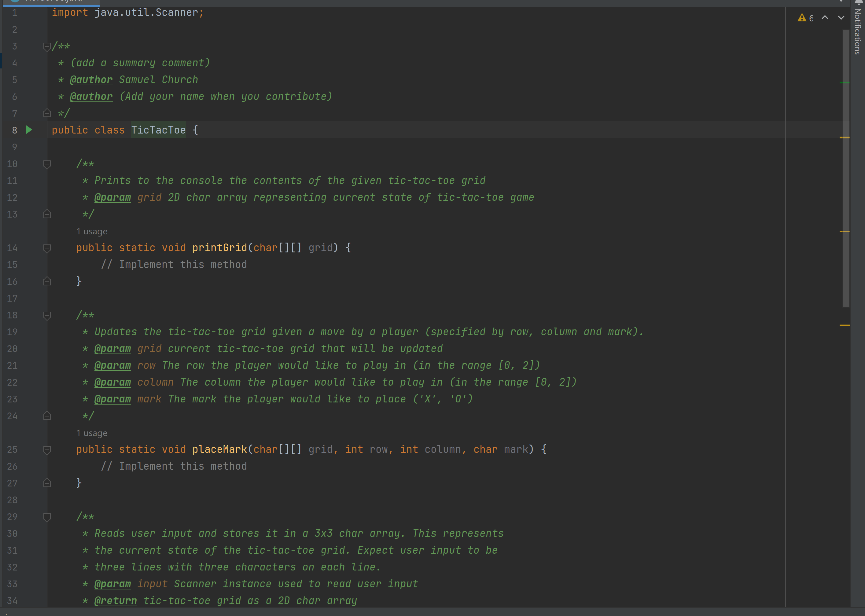
Task: Go to previous highlighted error arrow
Action: click(825, 17)
